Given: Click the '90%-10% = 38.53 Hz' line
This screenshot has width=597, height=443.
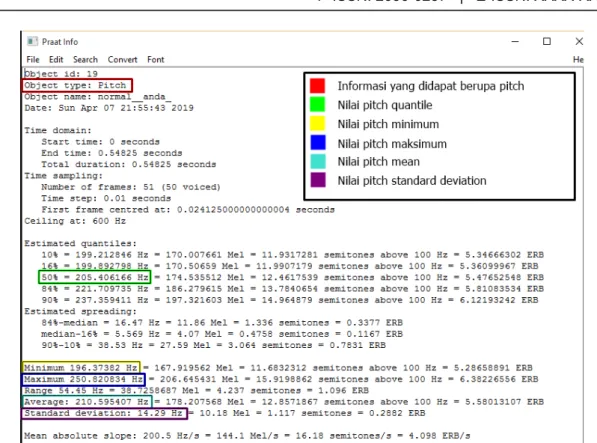Looking at the screenshot, I should coord(214,346).
